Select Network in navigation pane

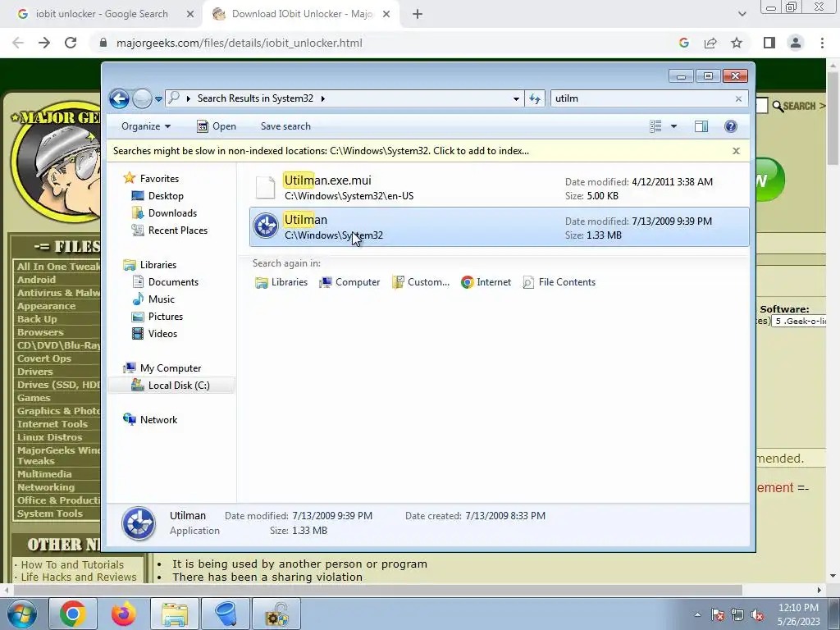158,419
